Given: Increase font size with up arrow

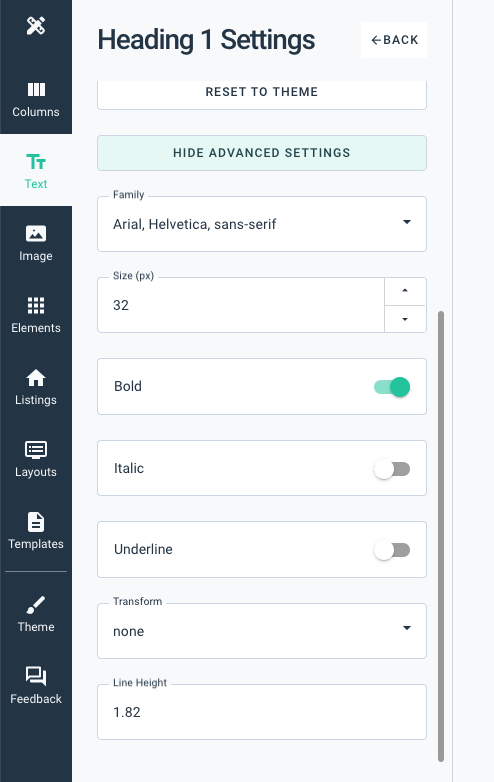Looking at the screenshot, I should (405, 291).
